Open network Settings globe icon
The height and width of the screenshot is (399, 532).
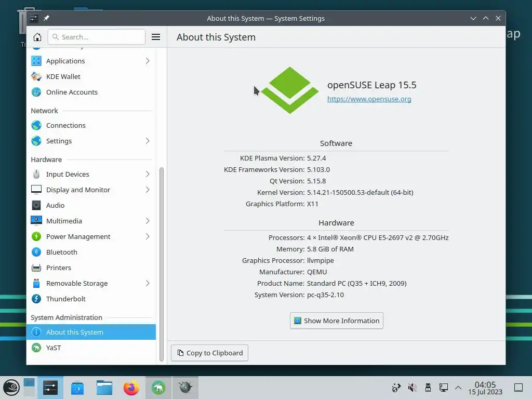coord(36,141)
